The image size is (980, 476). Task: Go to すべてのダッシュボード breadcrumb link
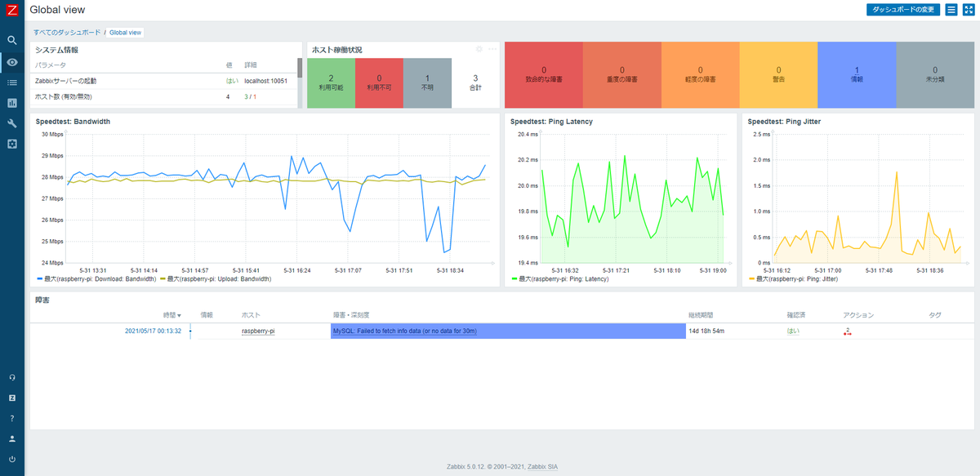coord(67,33)
